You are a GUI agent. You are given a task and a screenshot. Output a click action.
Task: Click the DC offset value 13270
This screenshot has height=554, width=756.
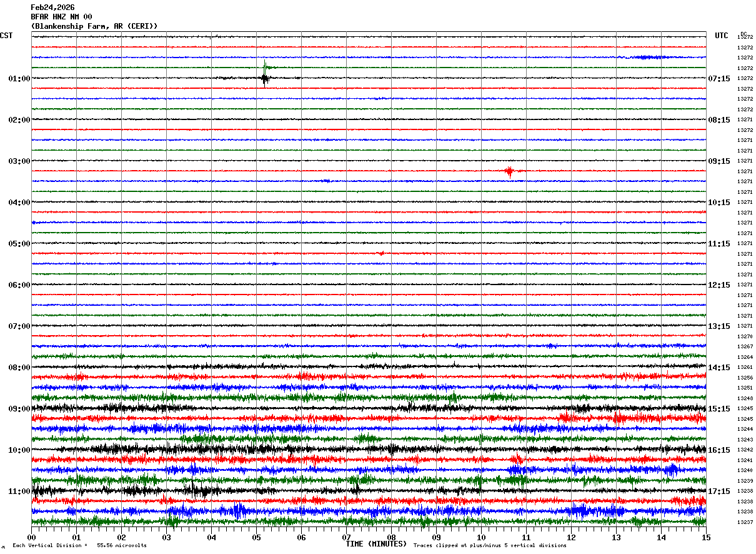click(745, 336)
